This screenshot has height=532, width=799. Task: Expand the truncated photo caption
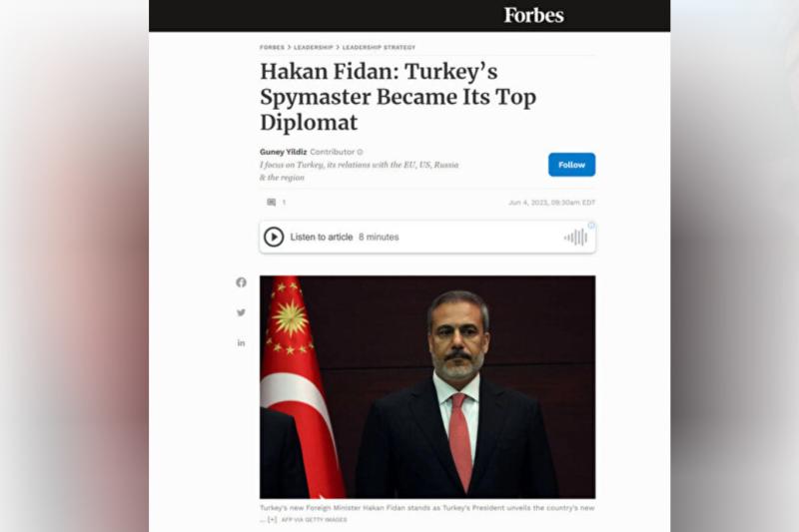tap(273, 520)
